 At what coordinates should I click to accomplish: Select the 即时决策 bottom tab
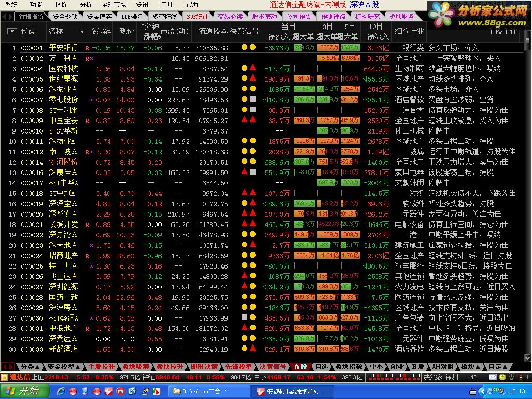click(204, 367)
